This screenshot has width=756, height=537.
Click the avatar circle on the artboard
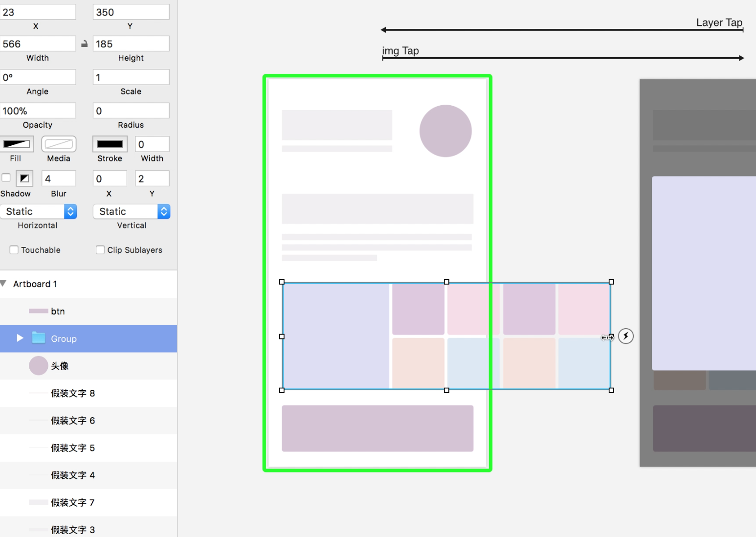[445, 131]
